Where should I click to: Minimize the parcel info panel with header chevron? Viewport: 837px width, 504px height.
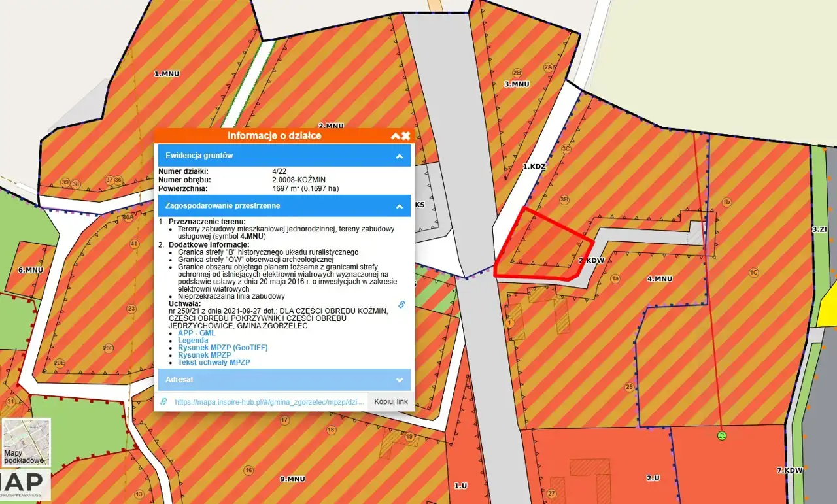(x=395, y=136)
